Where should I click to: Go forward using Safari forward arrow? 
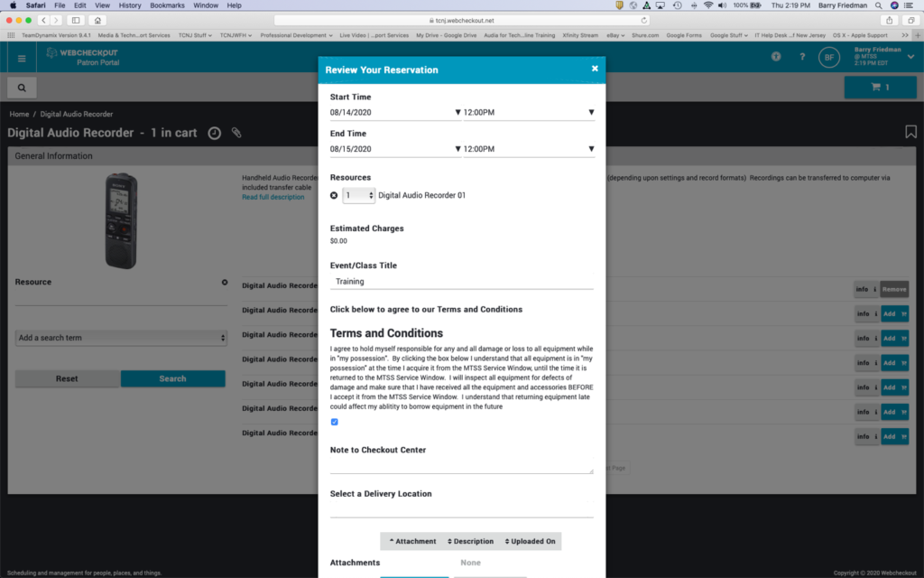pyautogui.click(x=56, y=20)
